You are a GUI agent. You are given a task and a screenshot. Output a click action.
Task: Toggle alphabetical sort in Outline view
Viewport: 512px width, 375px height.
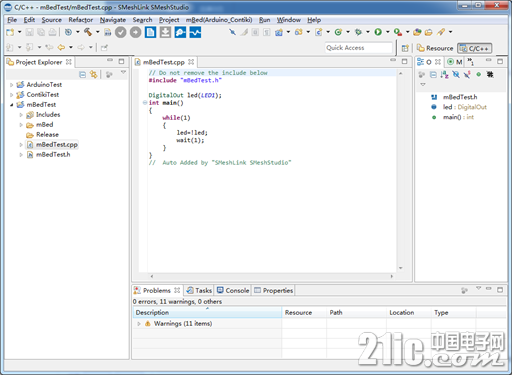point(444,75)
